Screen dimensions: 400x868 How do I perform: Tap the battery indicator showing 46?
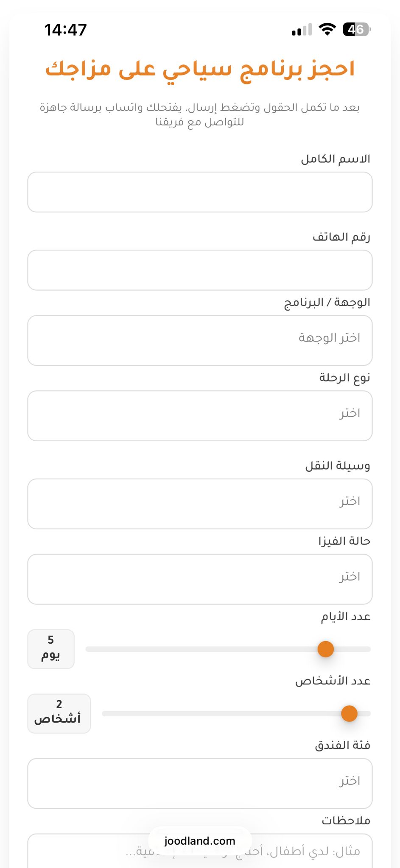pyautogui.click(x=356, y=29)
